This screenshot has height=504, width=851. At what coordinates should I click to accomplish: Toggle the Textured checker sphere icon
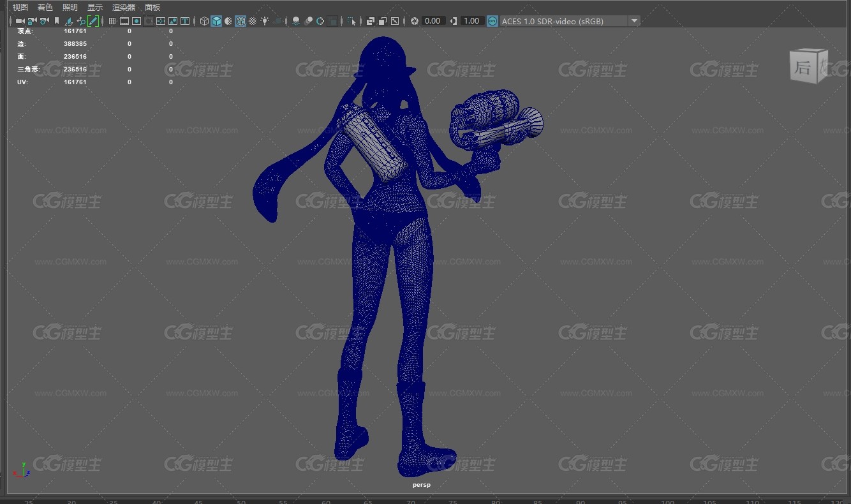pyautogui.click(x=253, y=21)
